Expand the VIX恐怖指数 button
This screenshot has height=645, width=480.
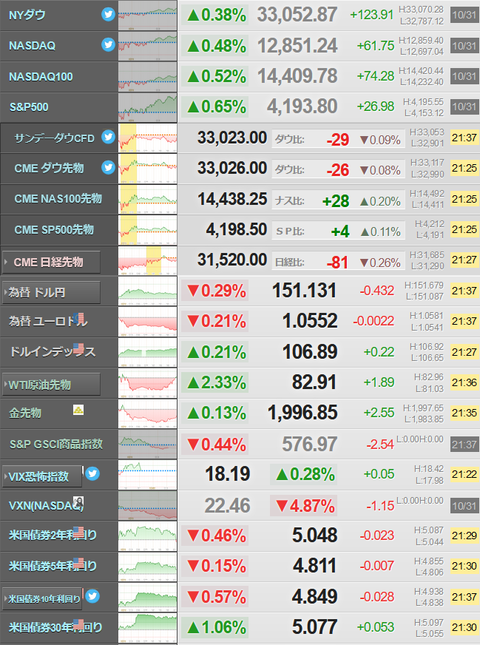click(x=42, y=476)
